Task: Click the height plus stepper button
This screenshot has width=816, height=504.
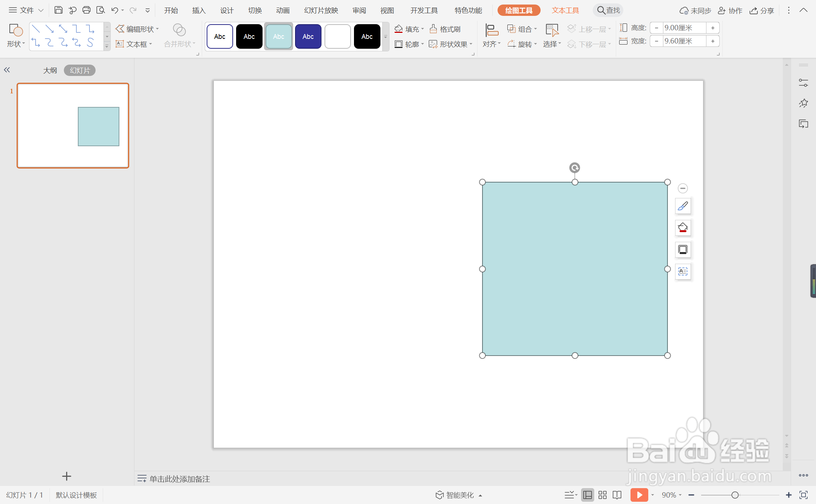Action: tap(712, 28)
